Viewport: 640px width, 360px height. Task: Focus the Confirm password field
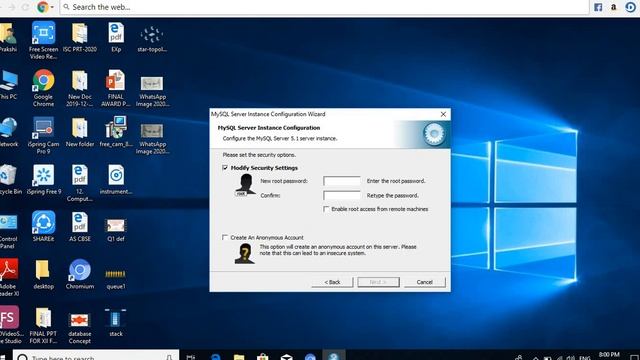click(342, 196)
